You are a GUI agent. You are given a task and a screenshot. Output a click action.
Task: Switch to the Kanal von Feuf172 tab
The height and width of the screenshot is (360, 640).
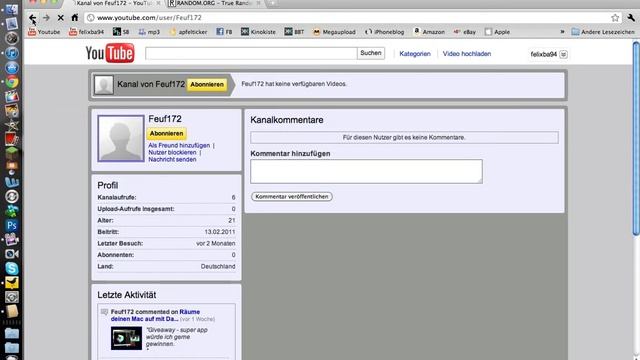pyautogui.click(x=114, y=3)
